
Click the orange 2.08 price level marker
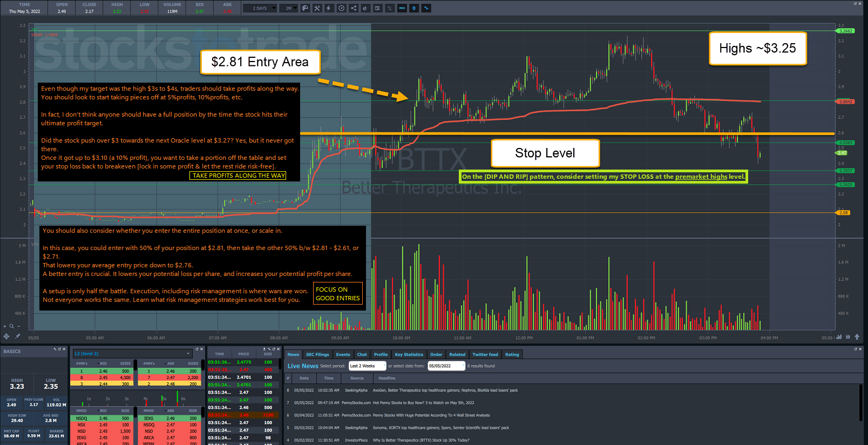(x=843, y=213)
